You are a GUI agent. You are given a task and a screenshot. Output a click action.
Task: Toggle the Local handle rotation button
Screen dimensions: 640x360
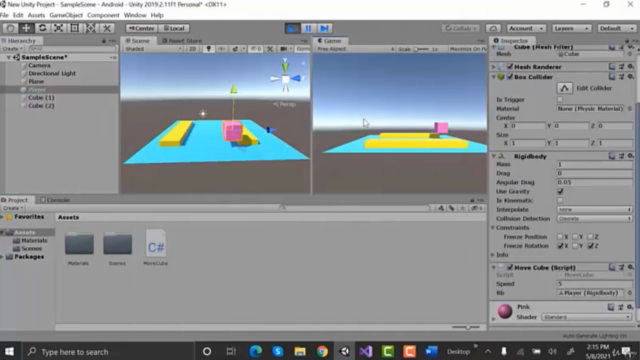click(x=174, y=28)
